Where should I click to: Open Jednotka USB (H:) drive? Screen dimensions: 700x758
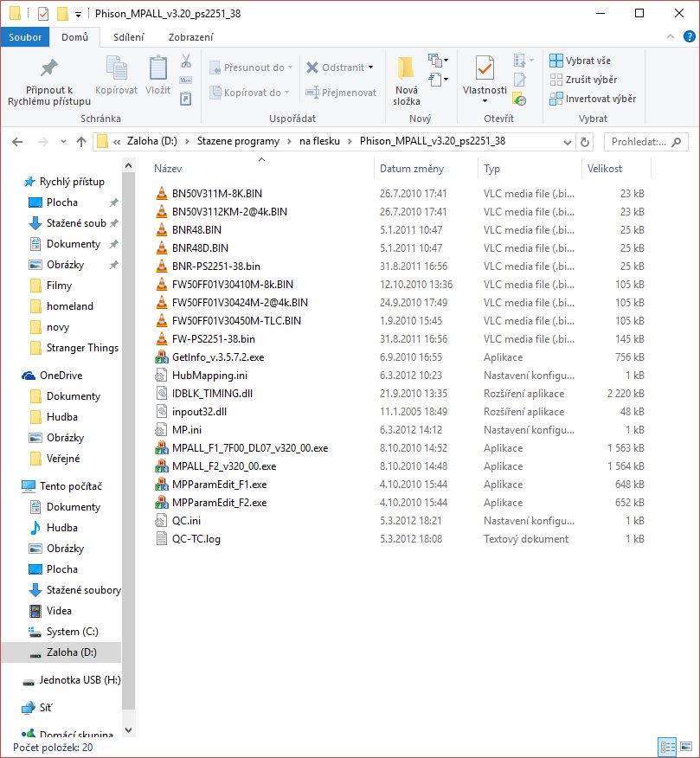coord(80,679)
